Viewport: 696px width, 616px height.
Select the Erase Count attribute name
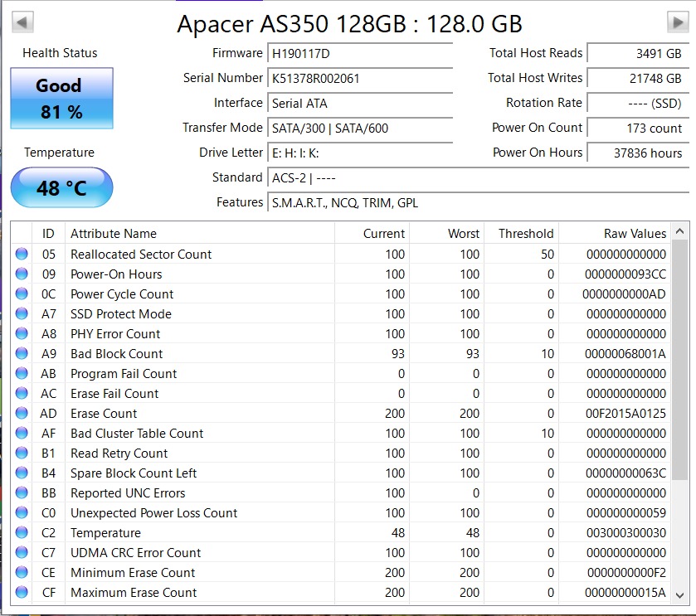click(x=104, y=414)
